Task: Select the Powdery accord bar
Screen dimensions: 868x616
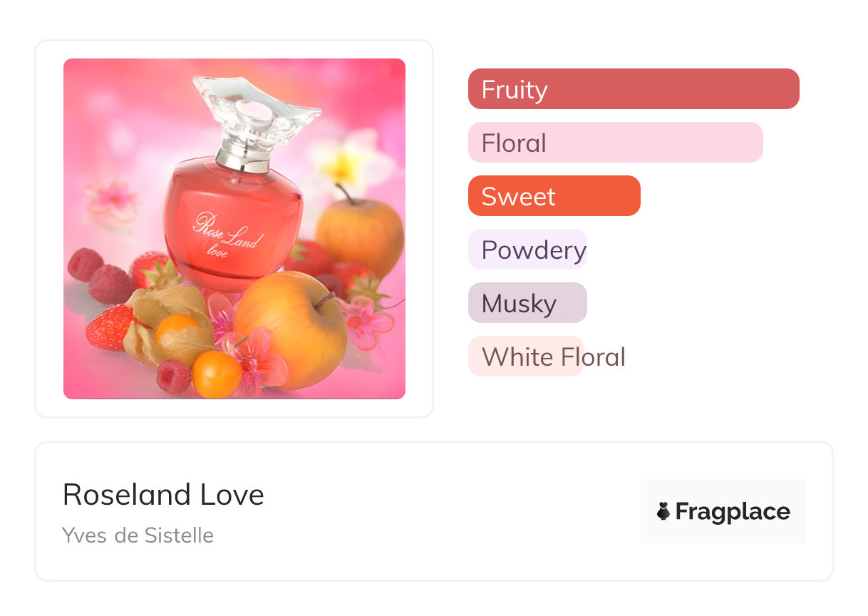Action: [528, 250]
